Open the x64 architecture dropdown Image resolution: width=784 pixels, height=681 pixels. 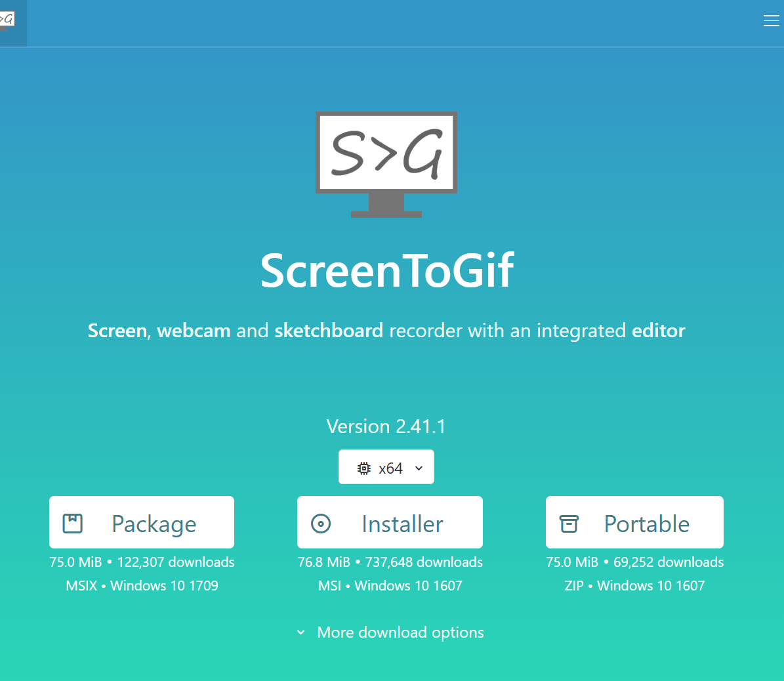point(386,467)
